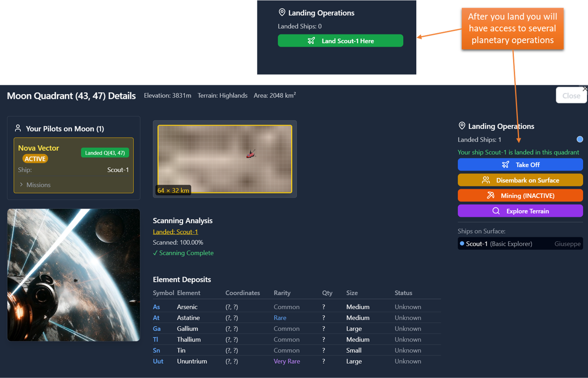Screen dimensions: 588x378
Task: Click the people icon on Disembark button
Action: pos(486,180)
